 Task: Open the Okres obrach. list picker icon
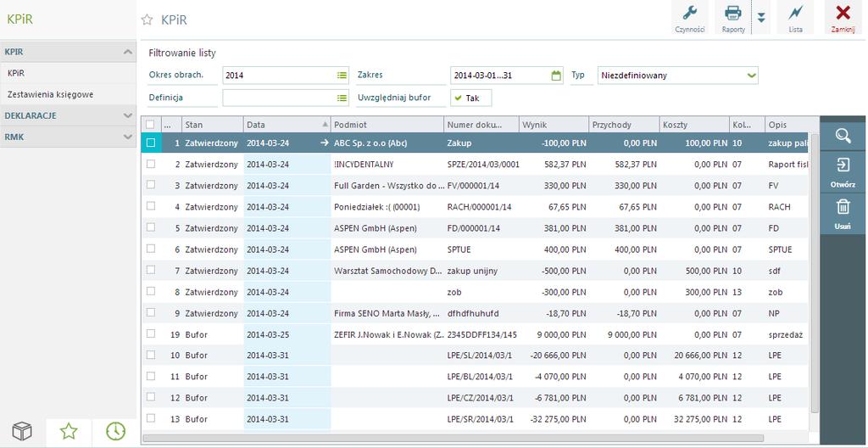click(x=342, y=76)
